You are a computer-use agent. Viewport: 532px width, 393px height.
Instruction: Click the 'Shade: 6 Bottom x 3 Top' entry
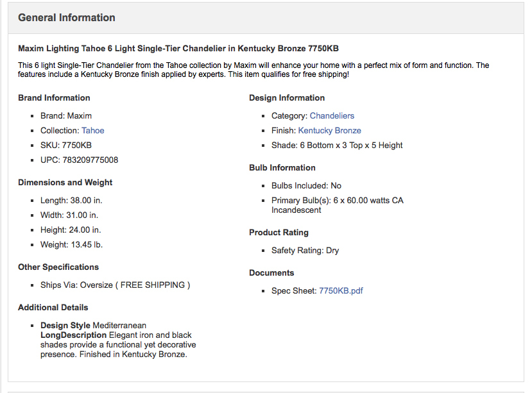[x=337, y=146]
